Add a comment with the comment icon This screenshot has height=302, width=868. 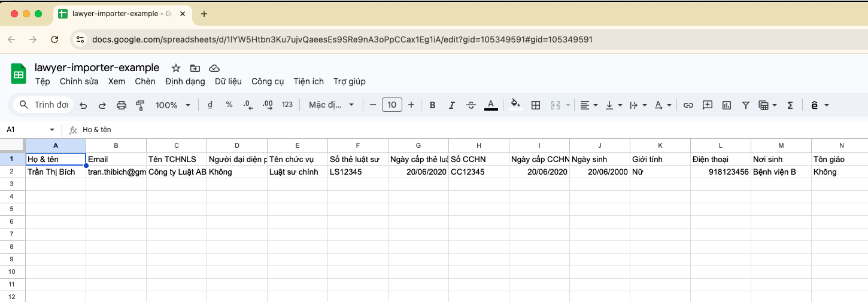pyautogui.click(x=708, y=105)
